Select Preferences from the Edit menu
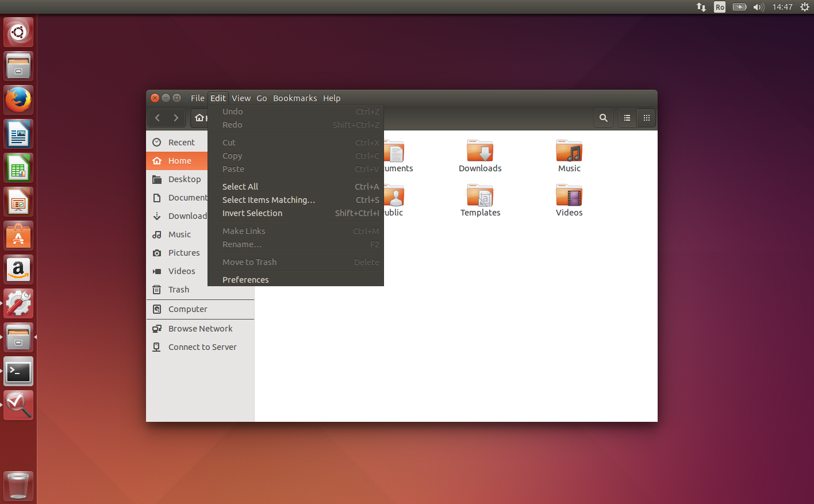Screen dimensions: 814x504 coord(245,279)
